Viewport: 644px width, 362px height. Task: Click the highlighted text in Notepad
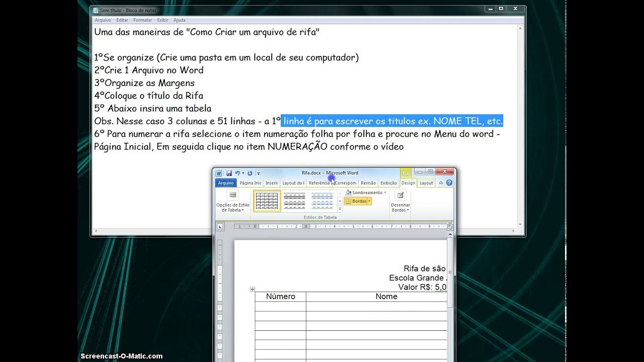(x=392, y=121)
